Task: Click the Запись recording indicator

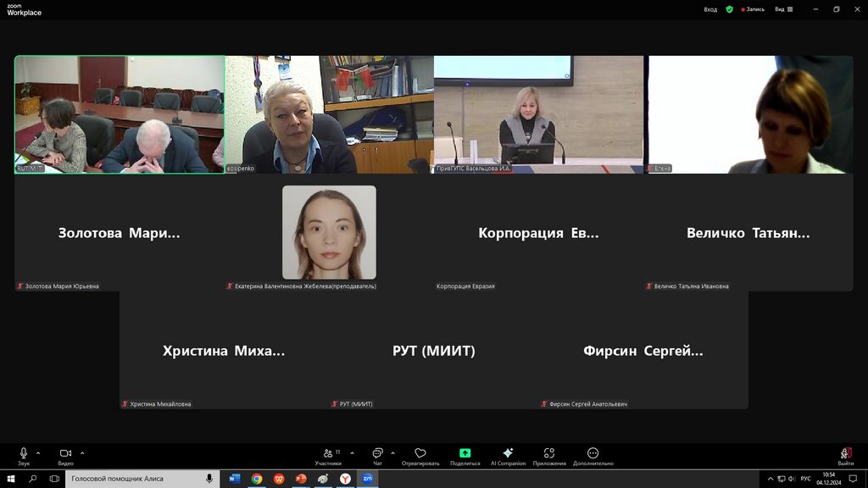Action: click(753, 9)
